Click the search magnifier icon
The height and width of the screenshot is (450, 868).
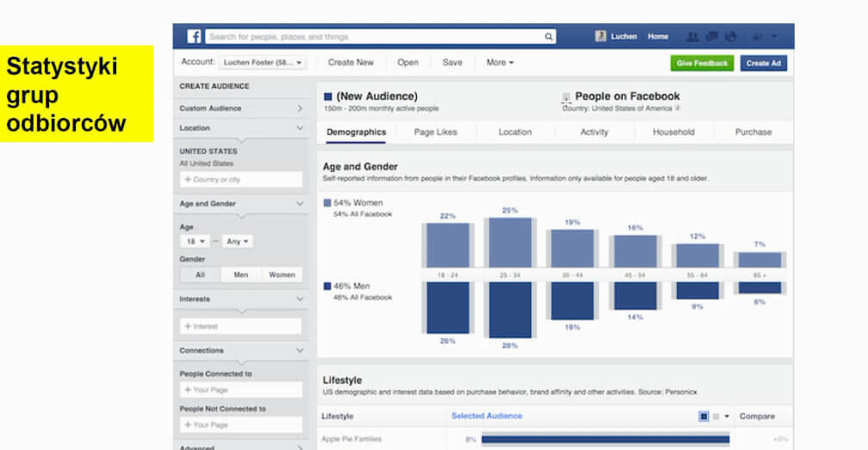[x=549, y=37]
